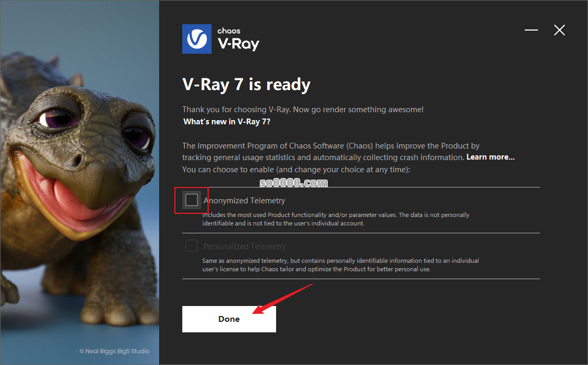Screen dimensions: 588x365
Task: Click the anonymized telemetry description text
Action: click(336, 219)
